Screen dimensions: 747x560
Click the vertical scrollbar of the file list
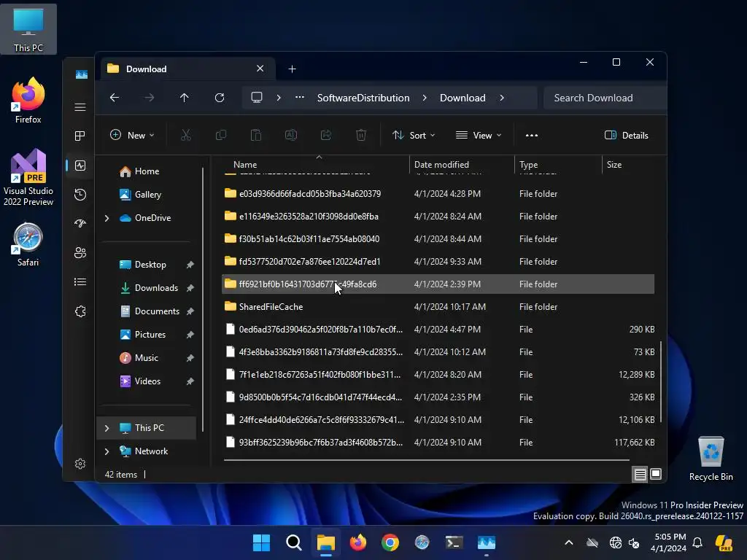click(661, 381)
